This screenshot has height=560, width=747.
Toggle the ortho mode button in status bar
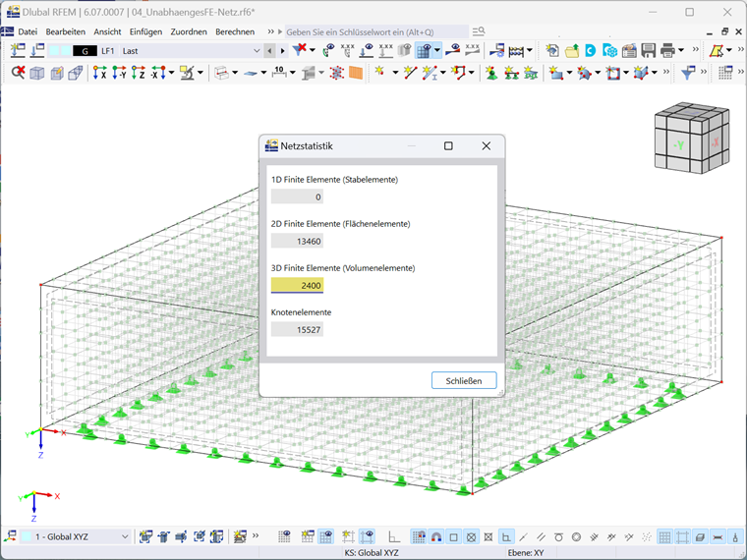coord(394,536)
